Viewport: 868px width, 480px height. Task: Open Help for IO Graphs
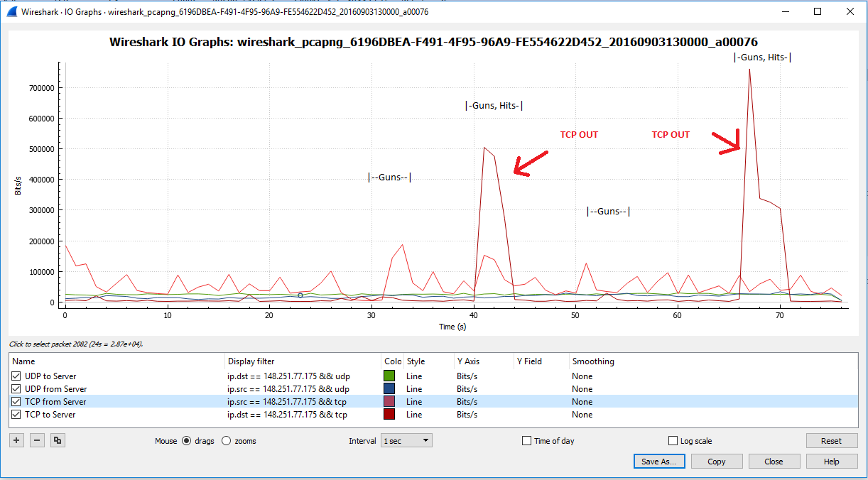pos(831,462)
